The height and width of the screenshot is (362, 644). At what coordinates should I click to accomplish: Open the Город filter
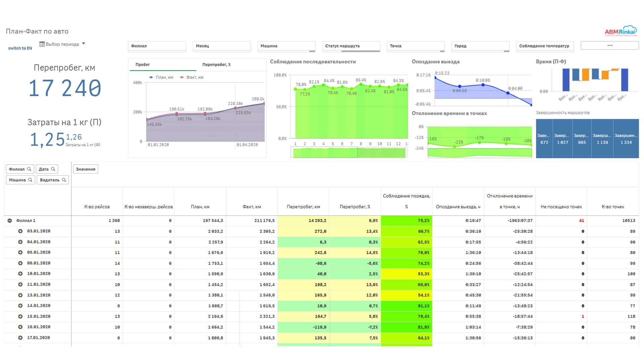[x=481, y=46]
